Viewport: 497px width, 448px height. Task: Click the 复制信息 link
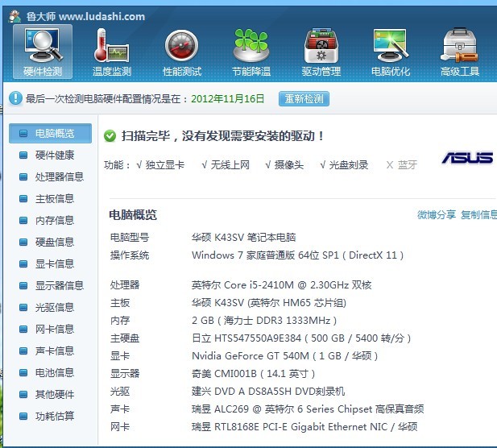(478, 214)
